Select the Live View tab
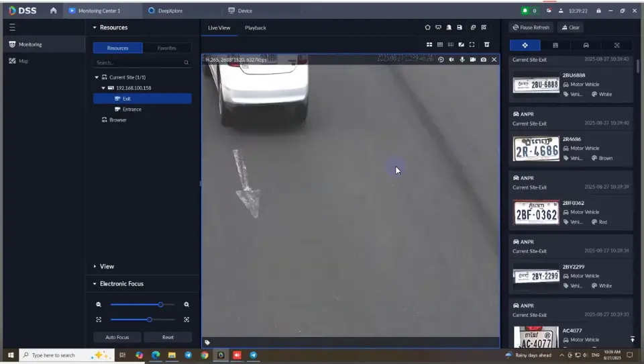The image size is (644, 364). point(219,28)
